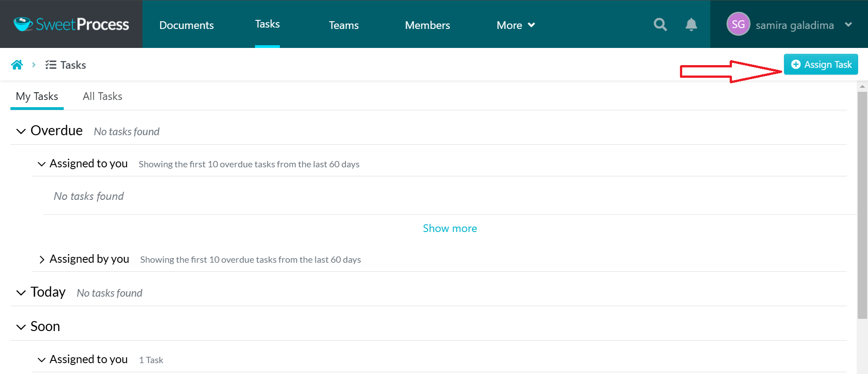Viewport: 868px width, 374px height.
Task: Collapse Soon's Assigned to you group
Action: click(x=42, y=360)
